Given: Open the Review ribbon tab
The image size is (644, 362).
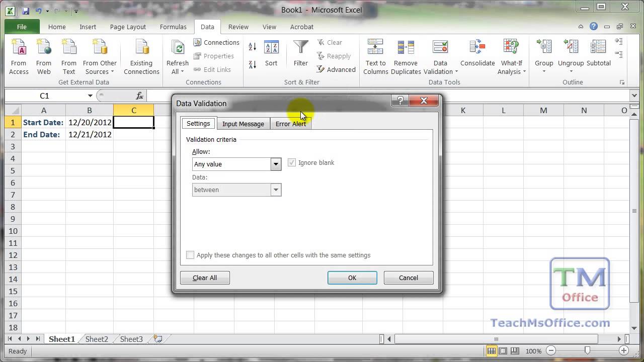Looking at the screenshot, I should click(x=238, y=27).
